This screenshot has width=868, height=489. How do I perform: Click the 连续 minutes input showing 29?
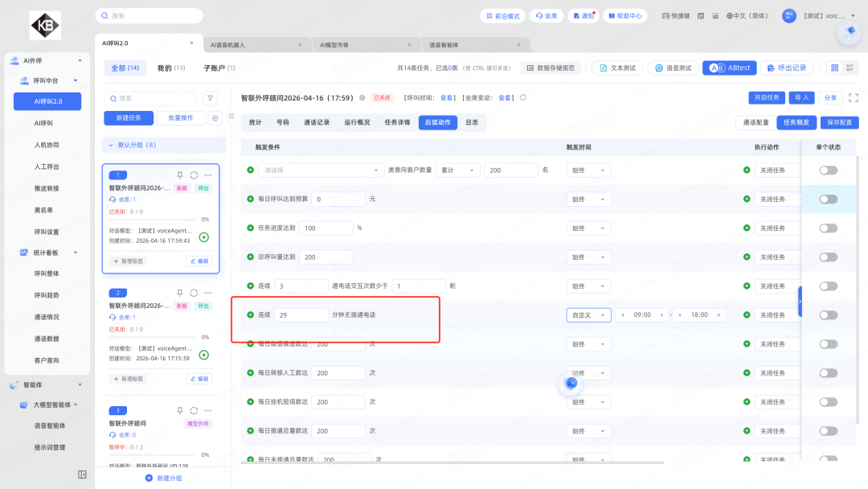300,315
